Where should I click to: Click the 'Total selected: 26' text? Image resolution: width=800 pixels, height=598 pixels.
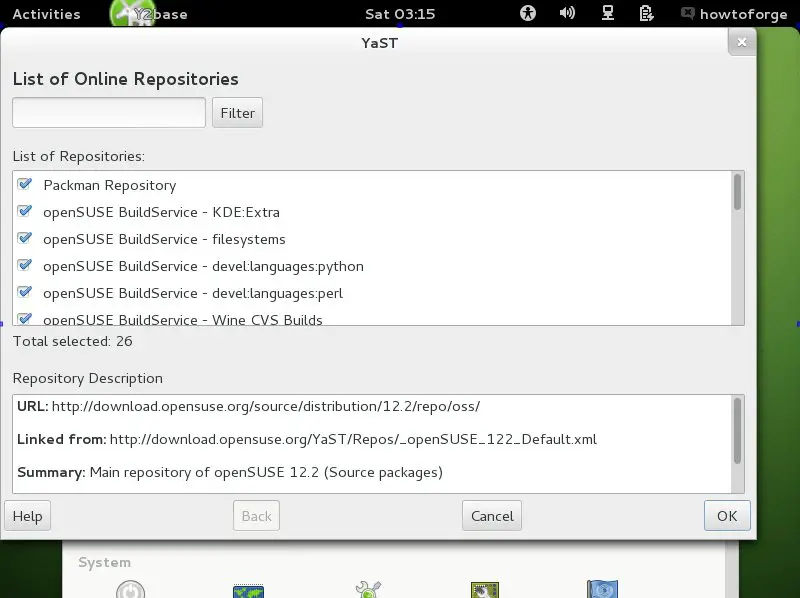click(x=72, y=341)
